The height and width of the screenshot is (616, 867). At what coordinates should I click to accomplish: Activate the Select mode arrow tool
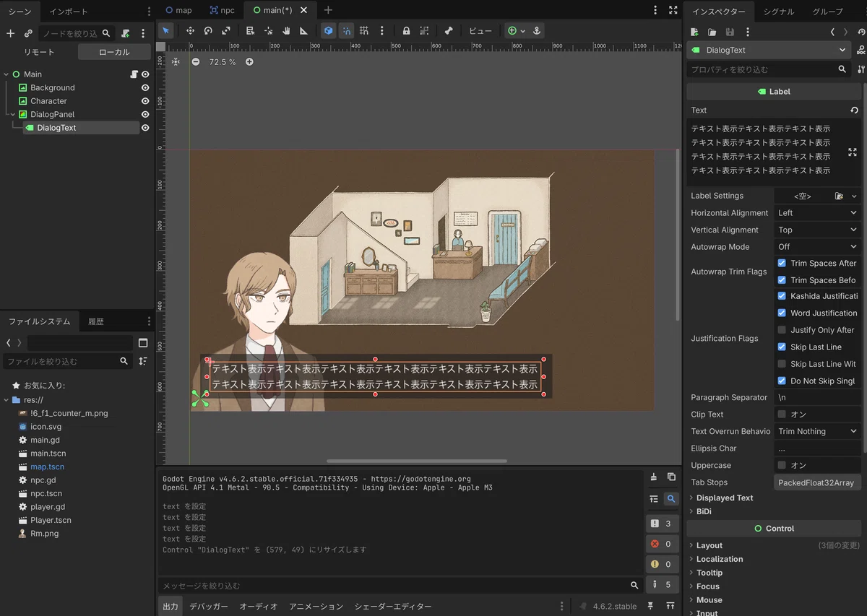pyautogui.click(x=166, y=30)
